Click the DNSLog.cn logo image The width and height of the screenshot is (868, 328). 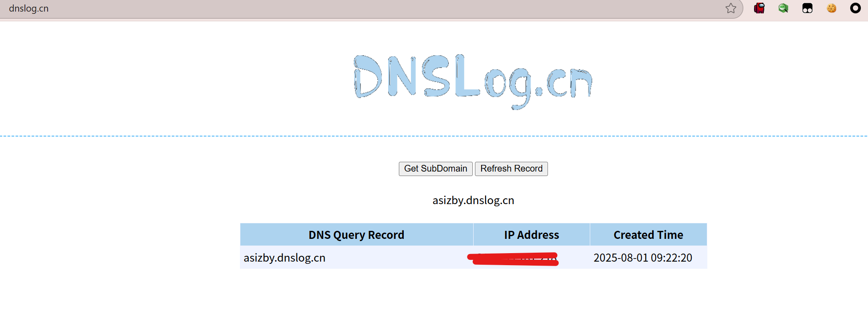coord(473,80)
